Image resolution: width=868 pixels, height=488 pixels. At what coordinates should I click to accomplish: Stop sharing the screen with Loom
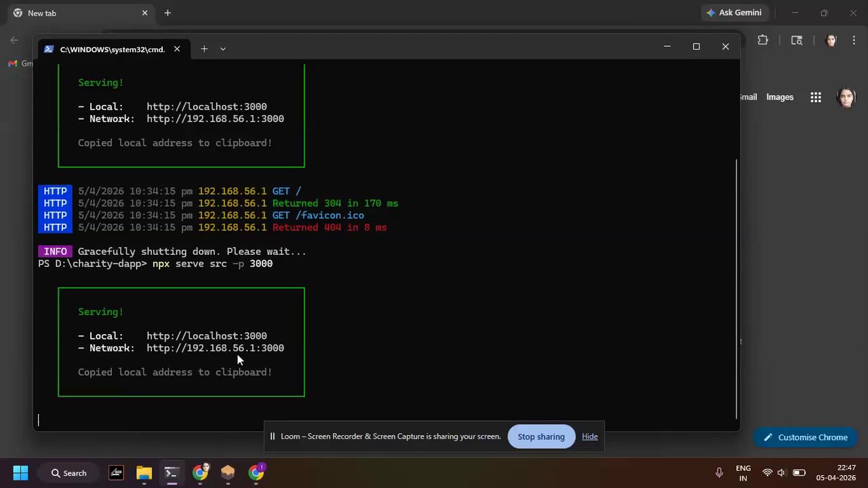click(541, 436)
